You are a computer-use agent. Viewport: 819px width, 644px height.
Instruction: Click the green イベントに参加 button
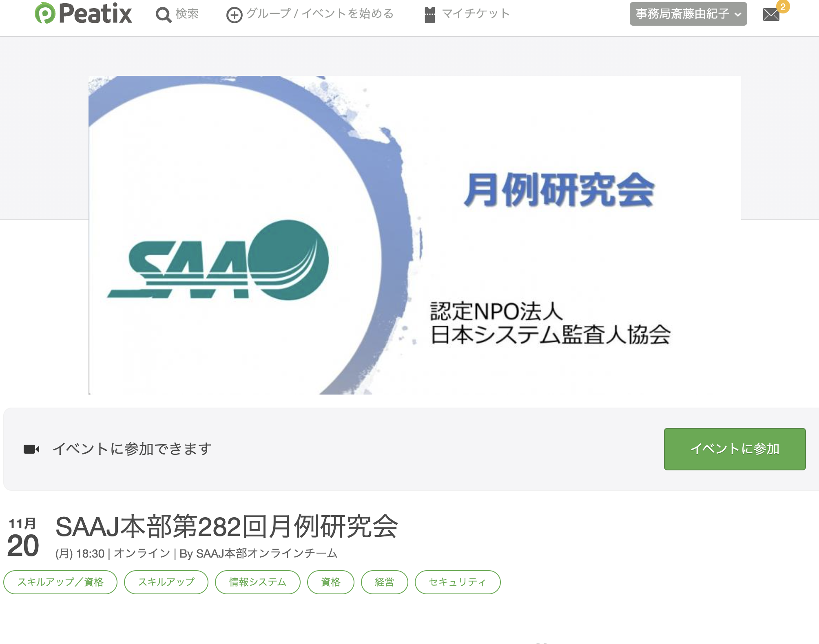pos(735,449)
